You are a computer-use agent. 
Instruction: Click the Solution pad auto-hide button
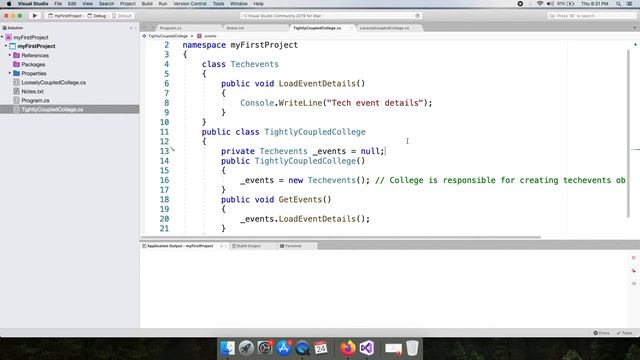[131, 28]
